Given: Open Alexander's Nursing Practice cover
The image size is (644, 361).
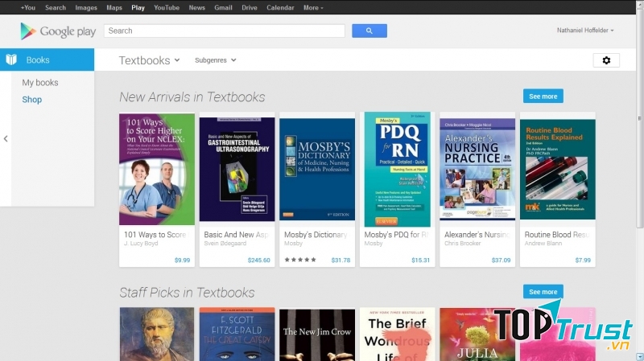Looking at the screenshot, I should click(477, 170).
